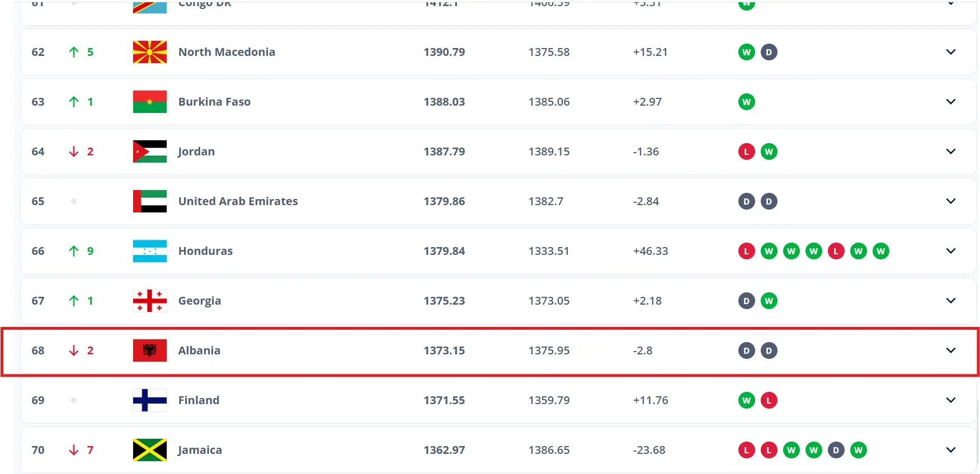Expand the North Macedonia row details
Screen dimensions: 980x474
pos(951,52)
